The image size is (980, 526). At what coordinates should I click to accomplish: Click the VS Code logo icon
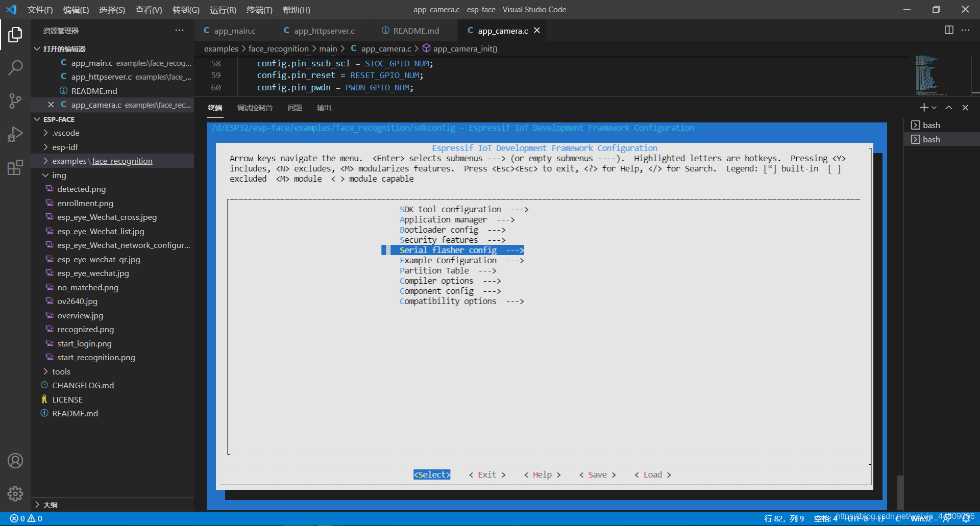[11, 10]
